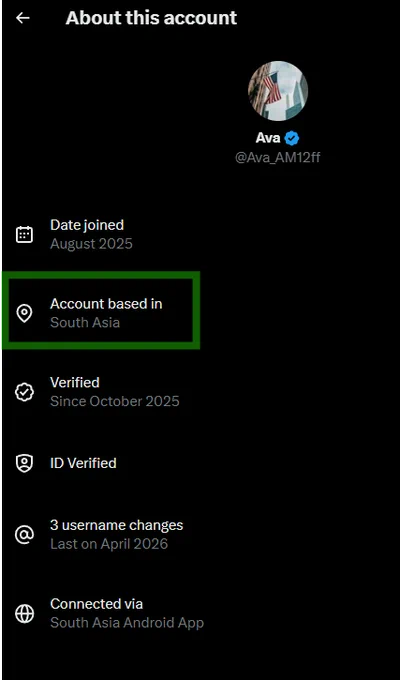Click the Verified label
This screenshot has width=400, height=680.
pos(75,382)
